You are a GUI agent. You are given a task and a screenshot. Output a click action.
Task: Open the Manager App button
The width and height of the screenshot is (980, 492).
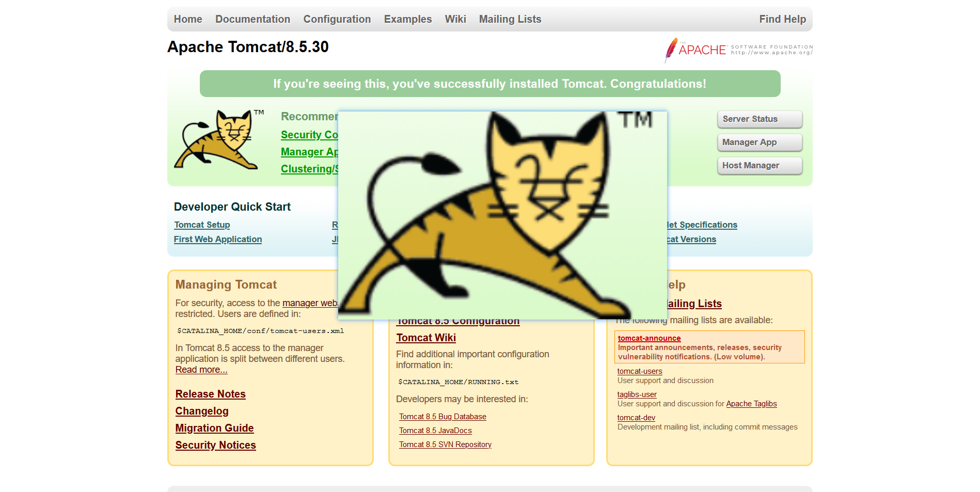click(x=760, y=142)
